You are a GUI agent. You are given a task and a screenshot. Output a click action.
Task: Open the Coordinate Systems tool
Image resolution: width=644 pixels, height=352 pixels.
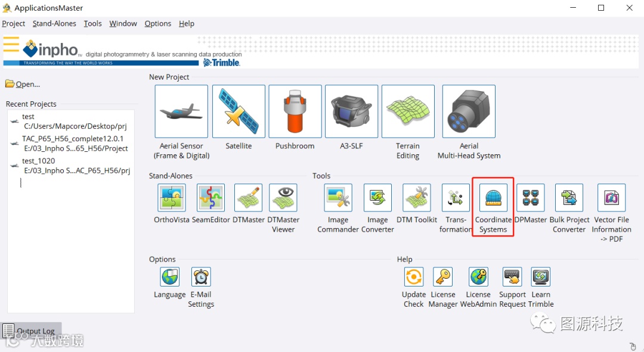[x=493, y=198]
